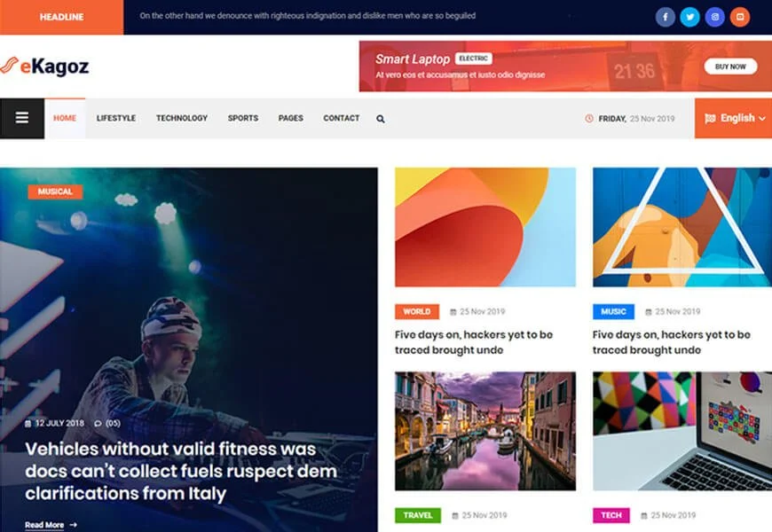Click the banner's "At vero eos" tagline
Viewport: 772px width, 532px height.
click(461, 74)
